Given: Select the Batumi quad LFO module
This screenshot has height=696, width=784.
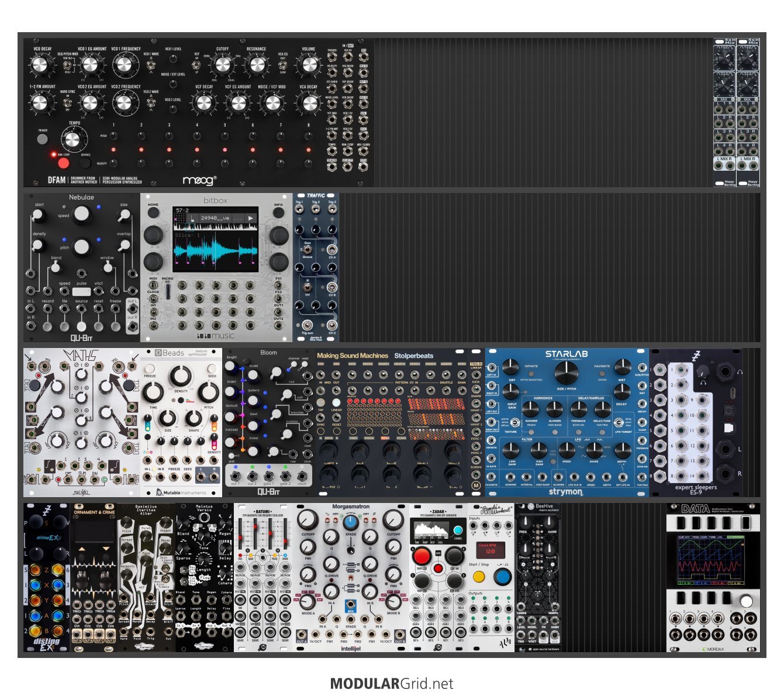Looking at the screenshot, I should tap(263, 578).
